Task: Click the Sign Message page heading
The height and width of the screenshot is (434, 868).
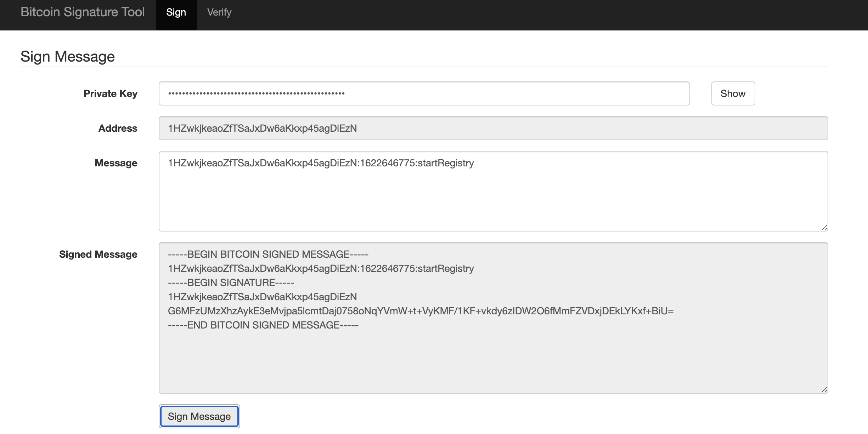Action: coord(68,57)
